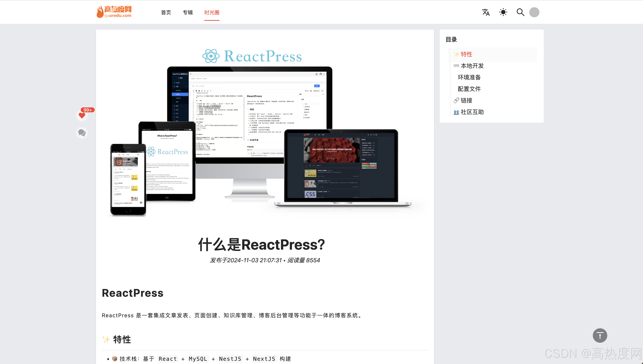643x364 pixels.
Task: Open the 专辑 nav item
Action: click(x=188, y=12)
